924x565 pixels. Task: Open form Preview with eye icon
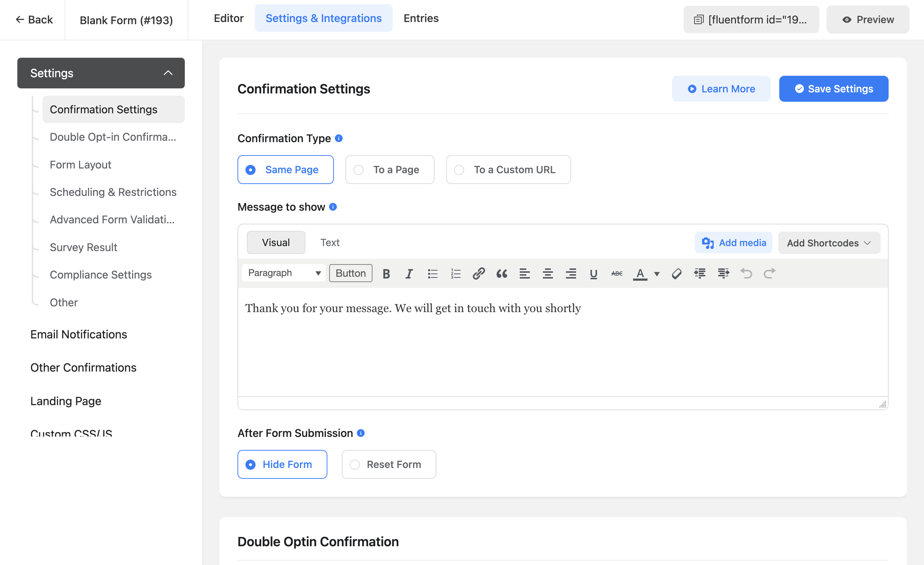tap(868, 19)
